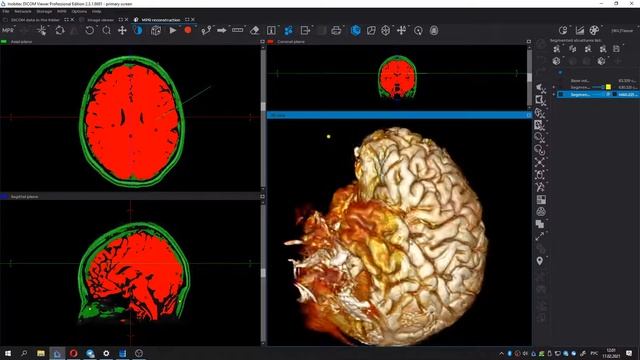Open the MPR mode button in toolbar
The image size is (640, 360).
click(x=8, y=30)
